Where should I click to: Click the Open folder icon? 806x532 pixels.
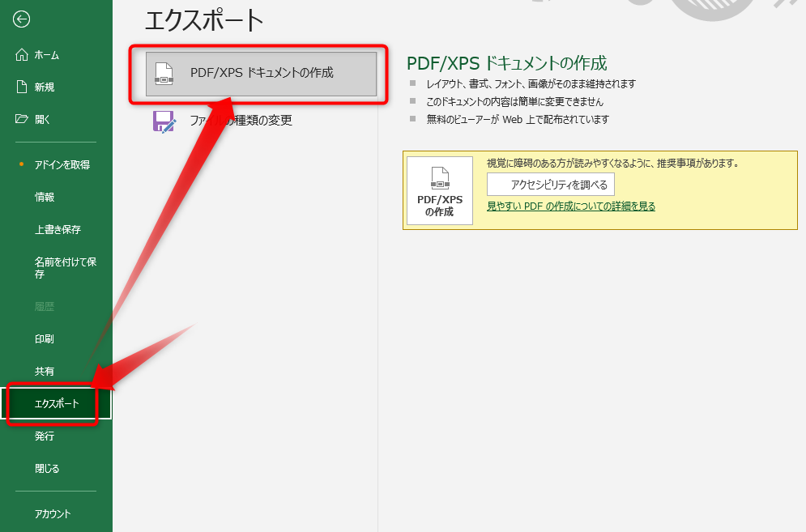22,119
